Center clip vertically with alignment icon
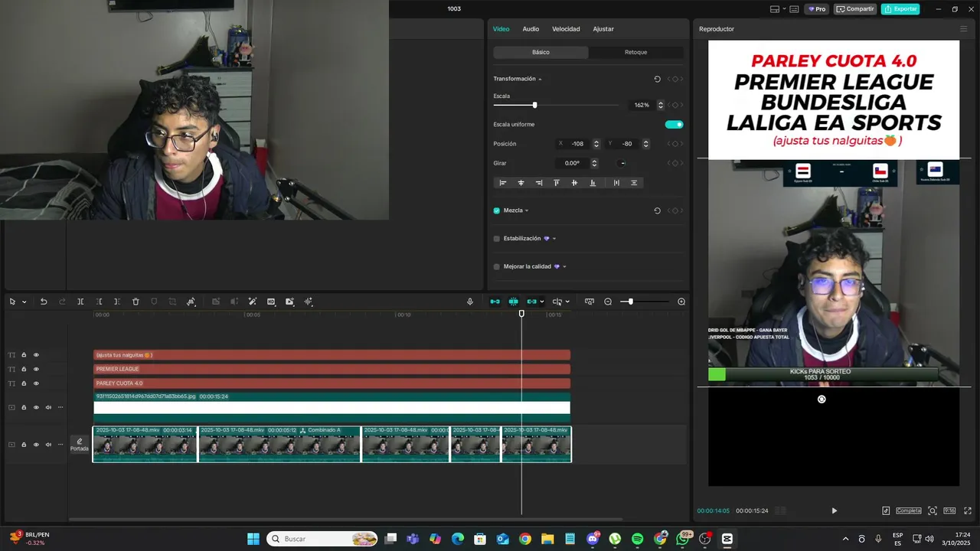Screen dimensions: 980x551 [x=574, y=183]
